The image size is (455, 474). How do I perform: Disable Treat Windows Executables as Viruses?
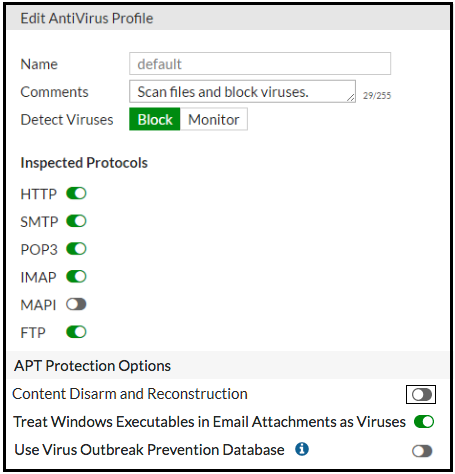coord(424,422)
